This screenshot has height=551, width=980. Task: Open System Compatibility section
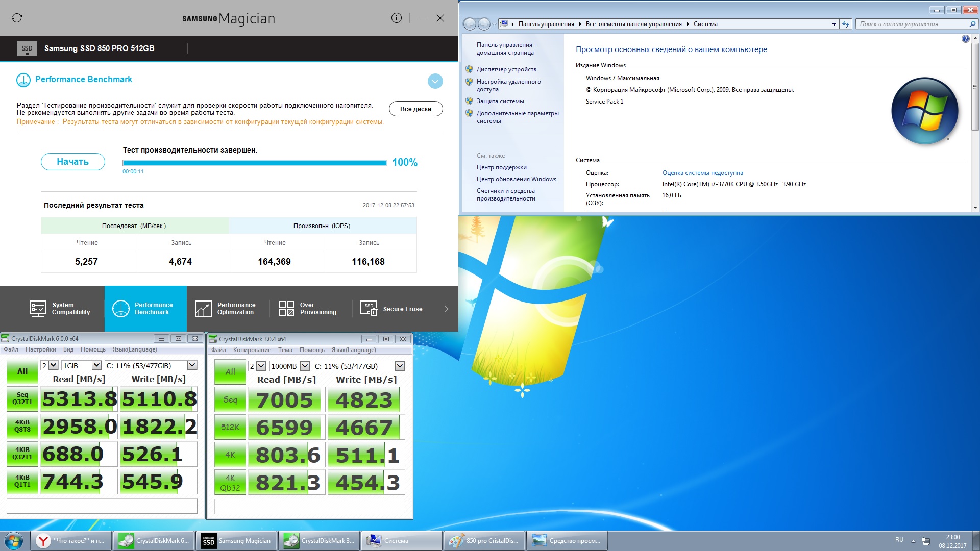click(60, 309)
